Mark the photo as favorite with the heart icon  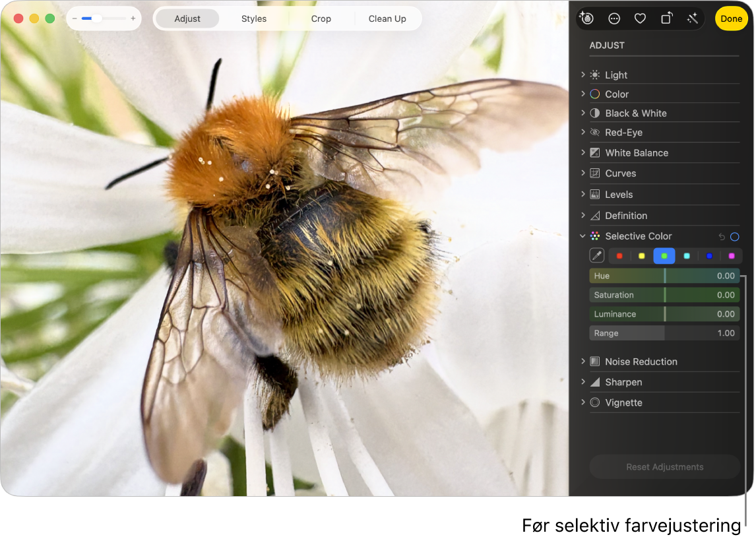(640, 18)
